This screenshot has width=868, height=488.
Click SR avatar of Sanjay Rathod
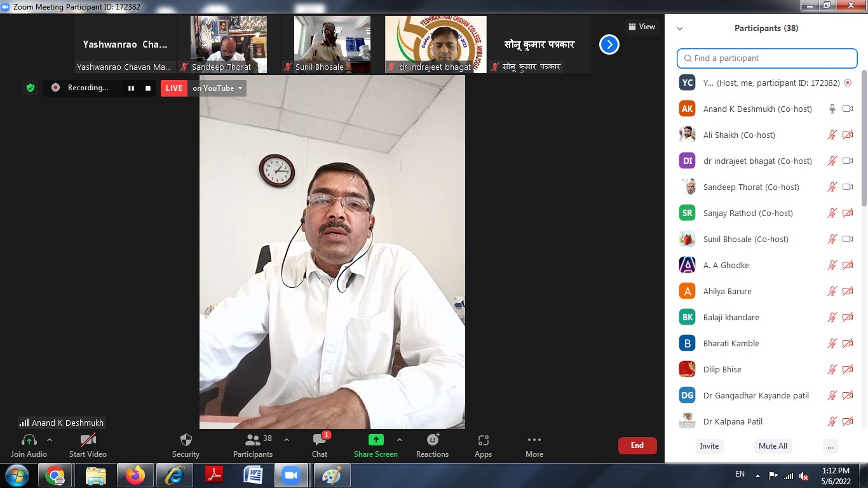pyautogui.click(x=687, y=213)
